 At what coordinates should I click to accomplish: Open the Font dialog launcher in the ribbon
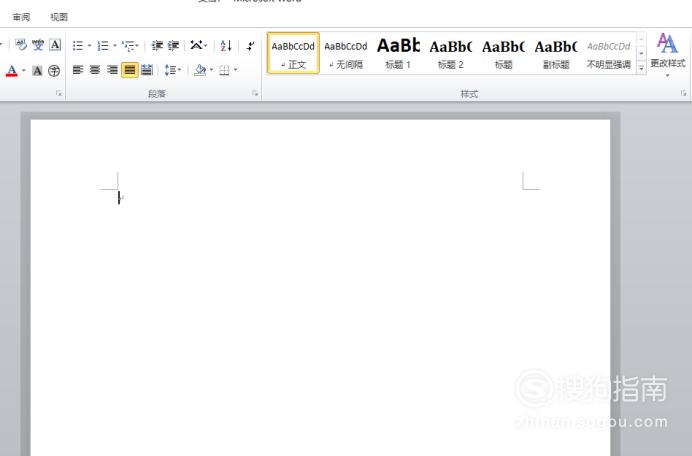pos(59,93)
